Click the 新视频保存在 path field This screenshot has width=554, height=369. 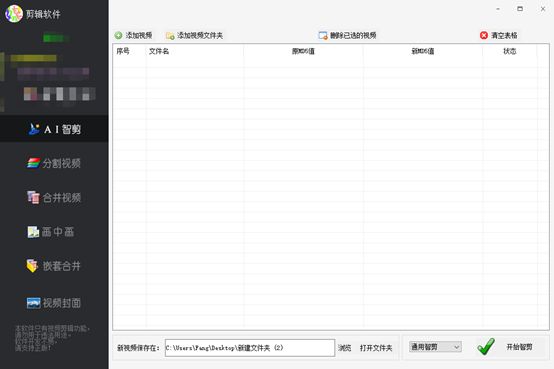click(x=250, y=348)
